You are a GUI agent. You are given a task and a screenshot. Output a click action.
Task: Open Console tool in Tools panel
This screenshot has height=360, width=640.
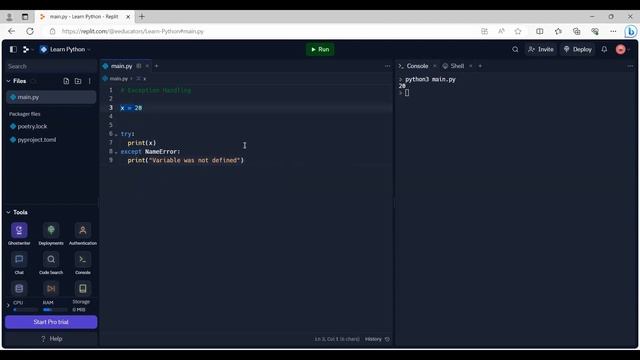[x=83, y=263]
